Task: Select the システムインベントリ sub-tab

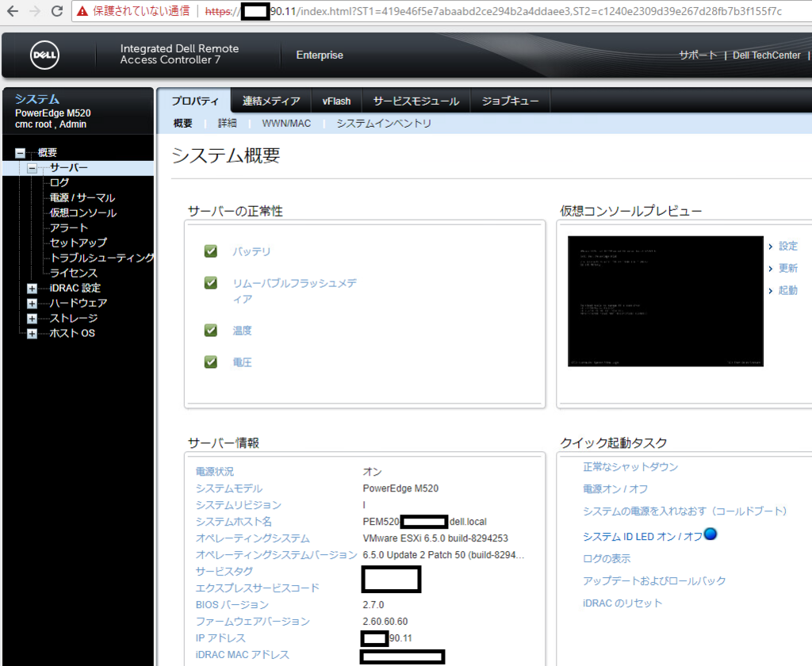Action: pyautogui.click(x=384, y=123)
